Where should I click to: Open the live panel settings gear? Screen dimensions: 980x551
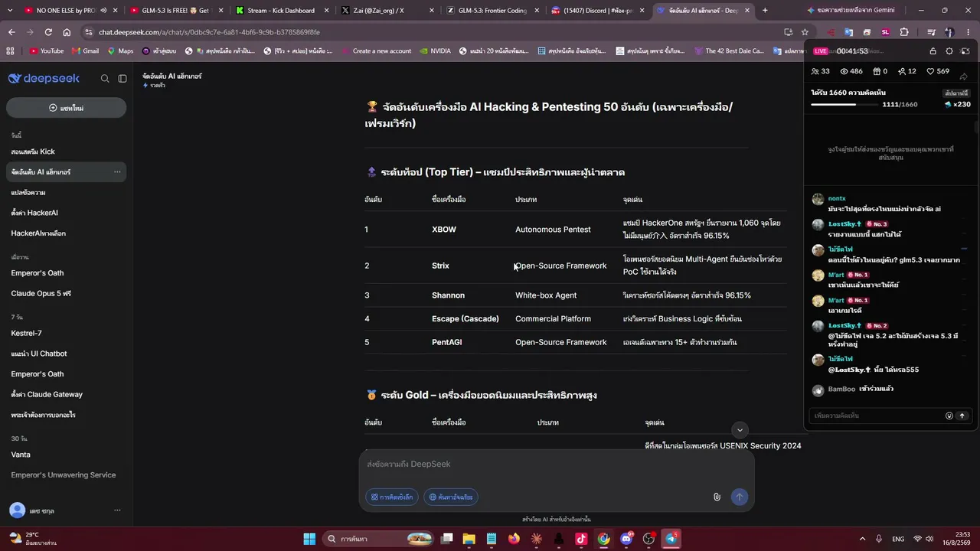949,51
